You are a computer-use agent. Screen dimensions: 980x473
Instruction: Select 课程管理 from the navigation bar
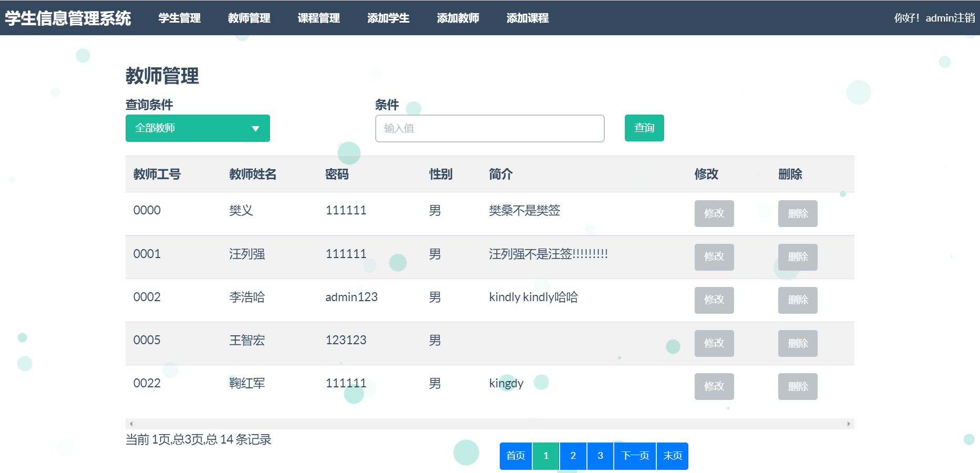pyautogui.click(x=318, y=18)
